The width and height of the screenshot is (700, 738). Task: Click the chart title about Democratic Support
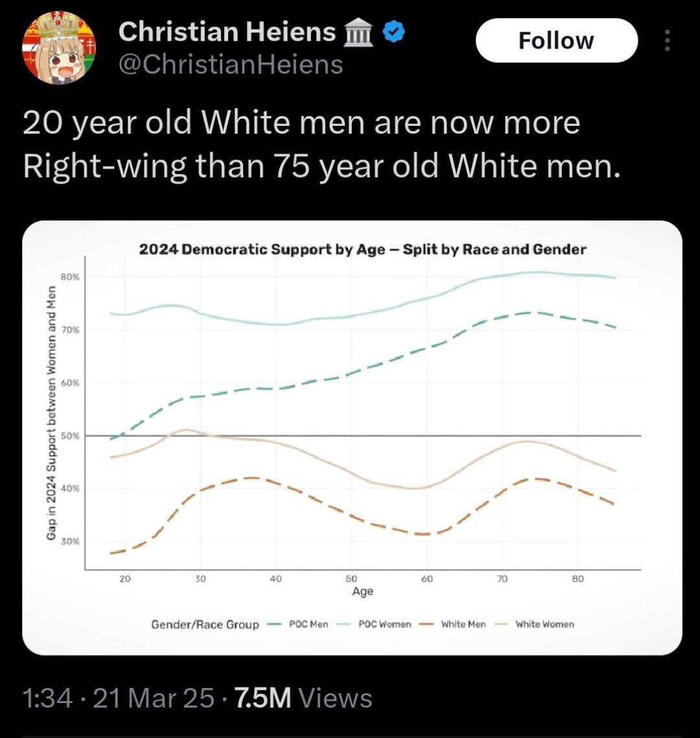coord(363,249)
